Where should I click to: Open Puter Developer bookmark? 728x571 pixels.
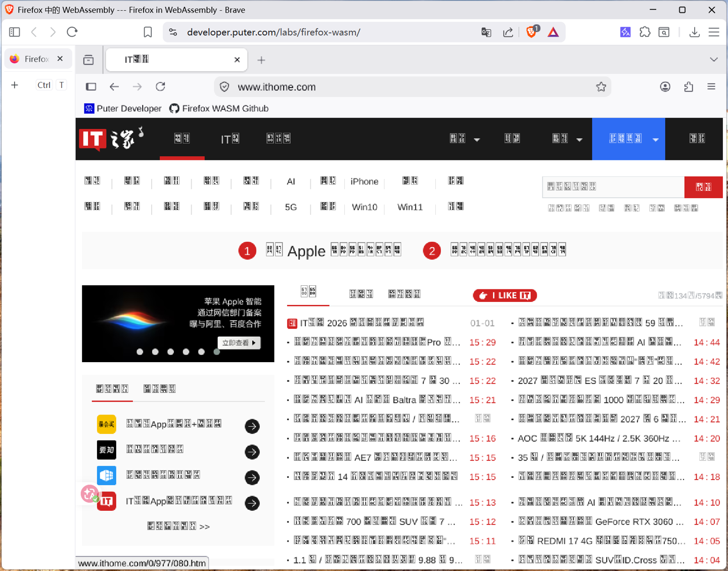click(123, 108)
